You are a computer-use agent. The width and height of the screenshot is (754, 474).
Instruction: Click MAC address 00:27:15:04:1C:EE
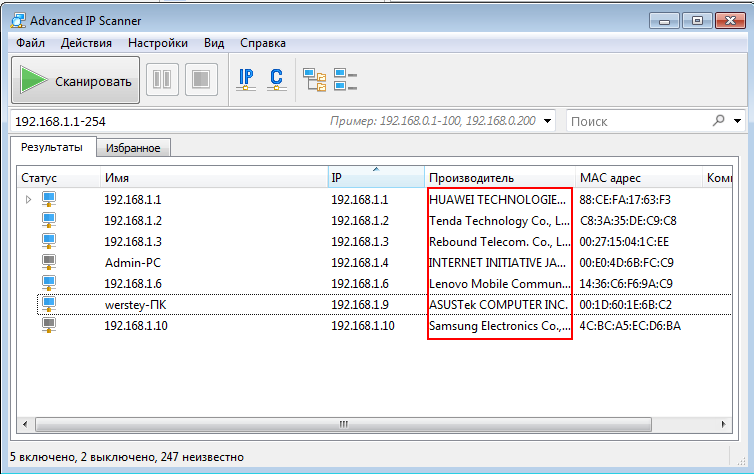[x=624, y=242]
